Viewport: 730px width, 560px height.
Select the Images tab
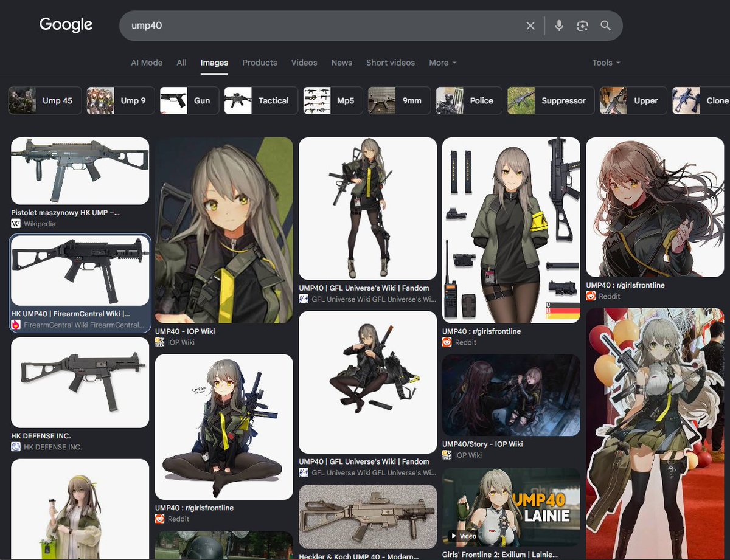[x=214, y=63]
